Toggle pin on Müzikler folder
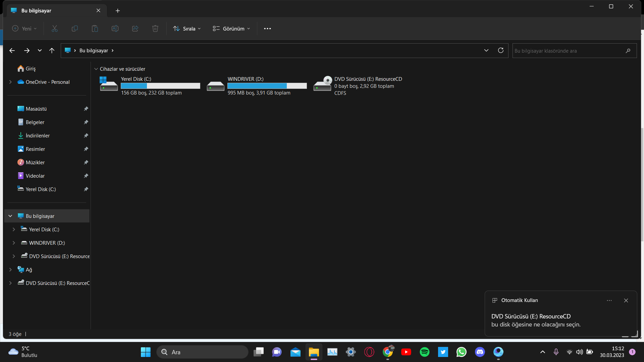The width and height of the screenshot is (644, 362). tap(86, 162)
